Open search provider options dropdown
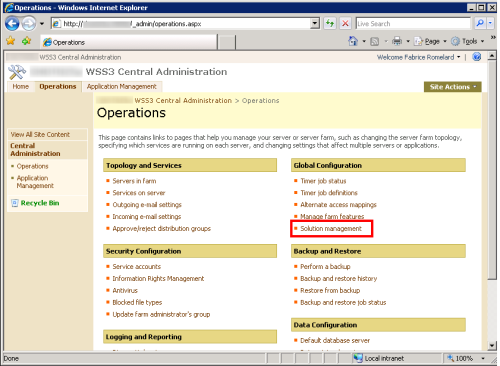Image resolution: width=500 pixels, height=366 pixels. pos(490,23)
